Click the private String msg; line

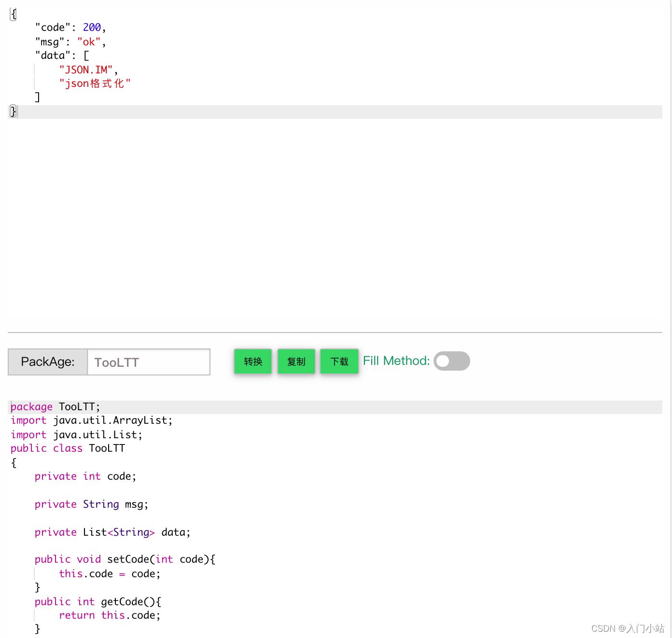pyautogui.click(x=92, y=504)
